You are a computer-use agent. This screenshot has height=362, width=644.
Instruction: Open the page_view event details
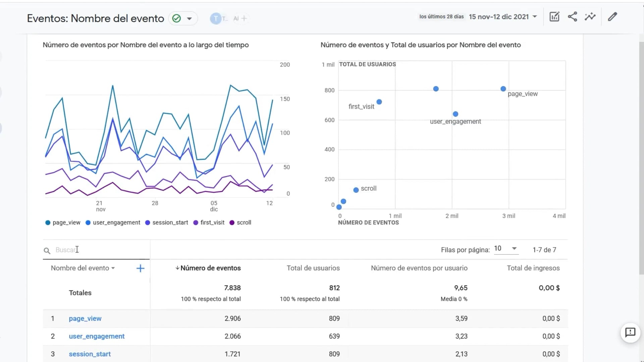pos(85,318)
